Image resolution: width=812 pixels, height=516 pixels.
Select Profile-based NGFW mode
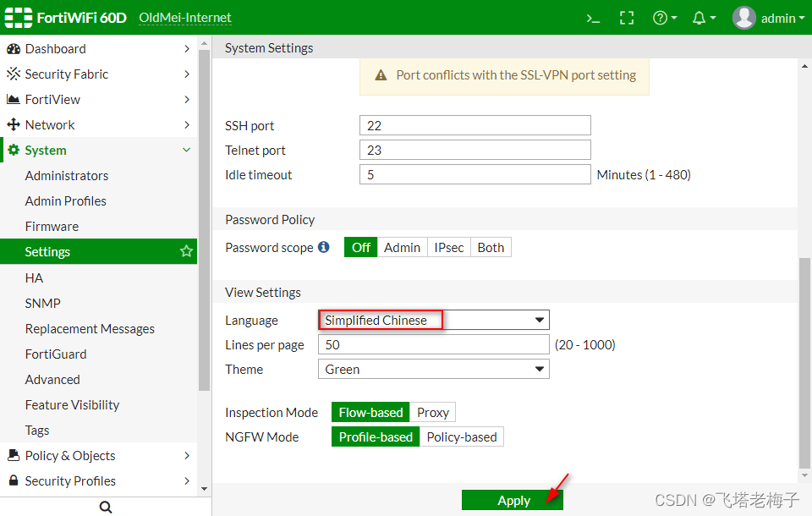[x=376, y=436]
